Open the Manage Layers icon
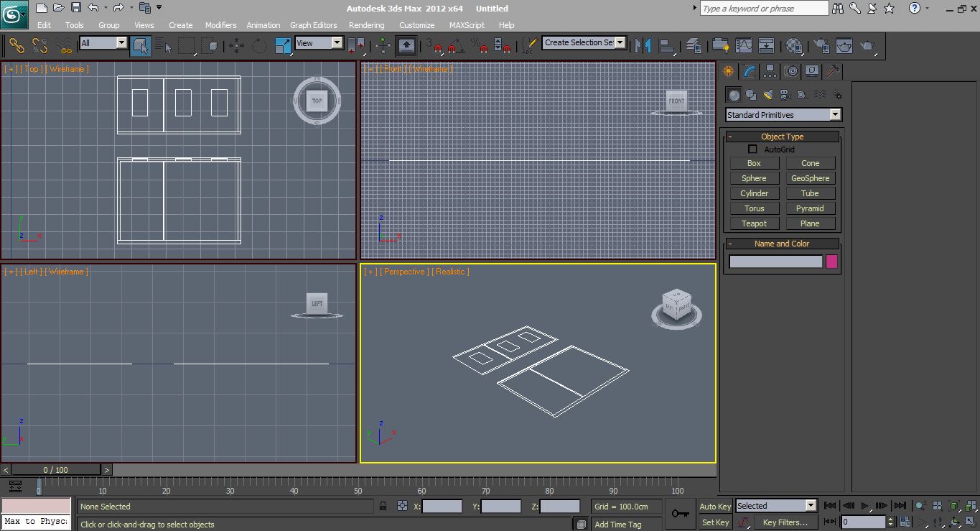The height and width of the screenshot is (531, 980). (694, 46)
